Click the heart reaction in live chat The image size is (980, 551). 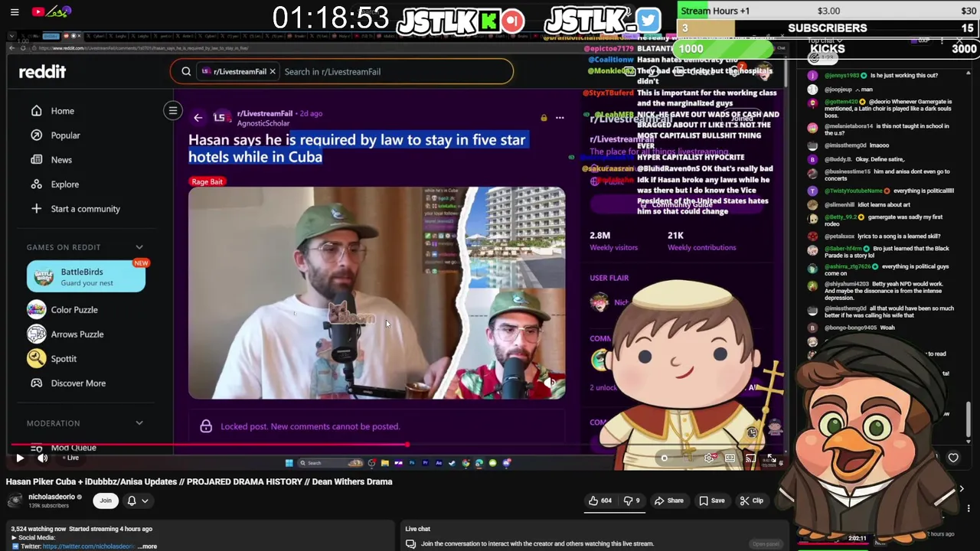pyautogui.click(x=953, y=458)
